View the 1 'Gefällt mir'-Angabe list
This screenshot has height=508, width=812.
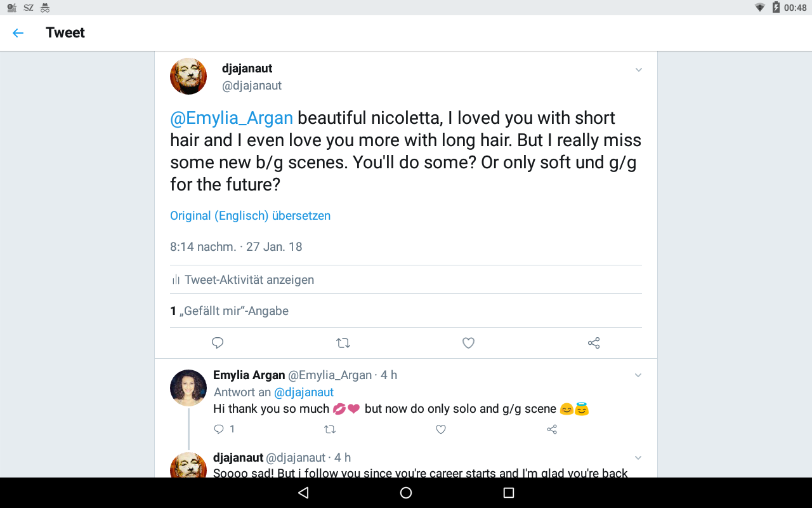(230, 311)
